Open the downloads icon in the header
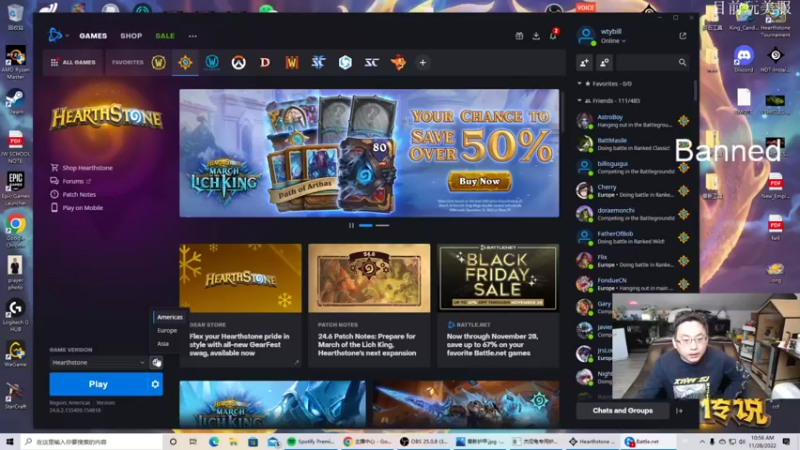 (x=536, y=36)
